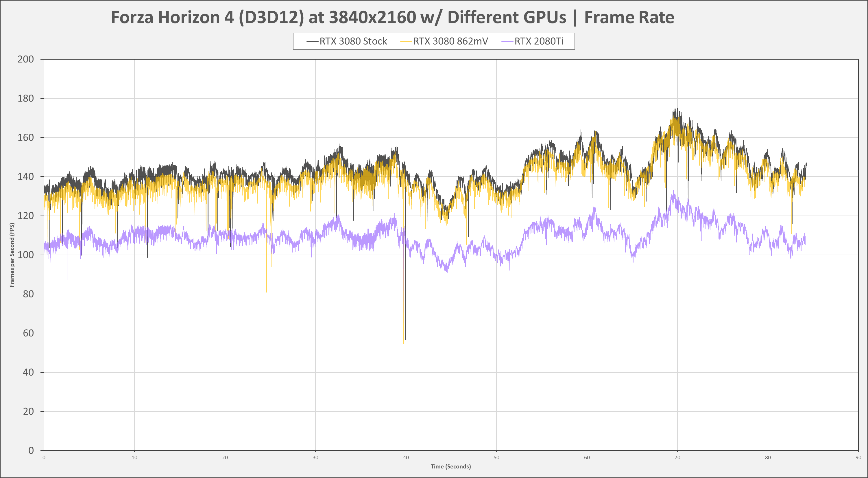868x478 pixels.
Task: Click the black RTX 3080 Stock legend line
Action: 312,41
